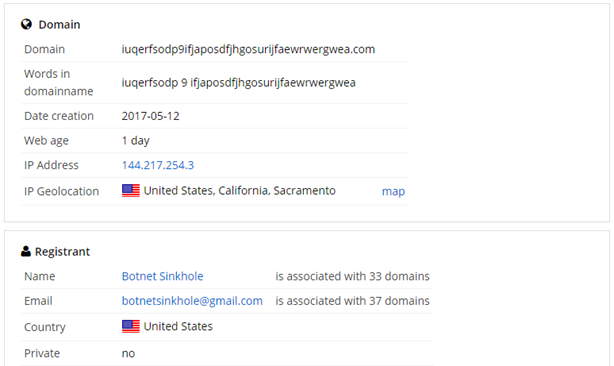
Task: Click the Domain section heading
Action: pyautogui.click(x=59, y=25)
